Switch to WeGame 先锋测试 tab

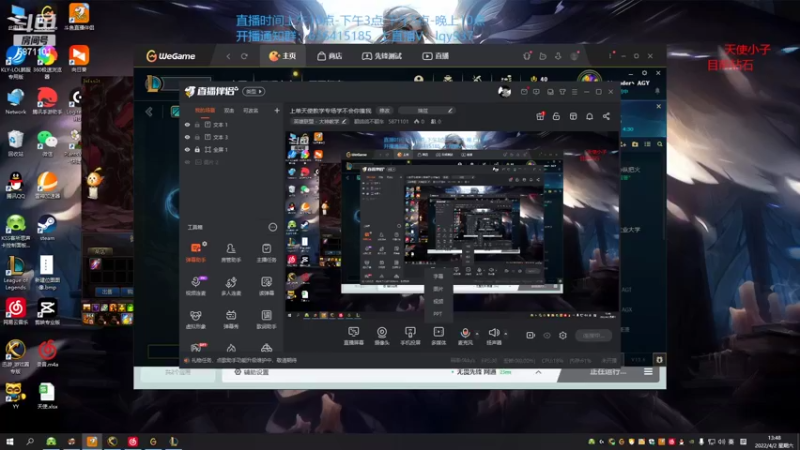(382, 56)
